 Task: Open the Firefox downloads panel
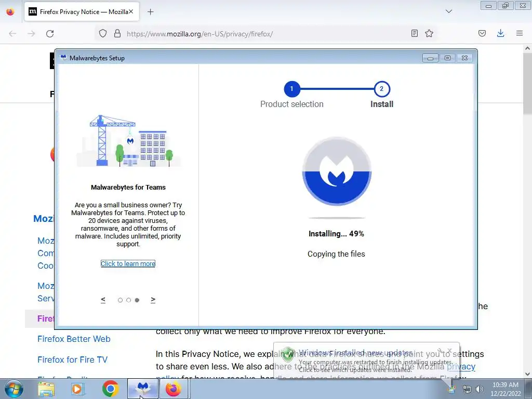click(x=500, y=33)
